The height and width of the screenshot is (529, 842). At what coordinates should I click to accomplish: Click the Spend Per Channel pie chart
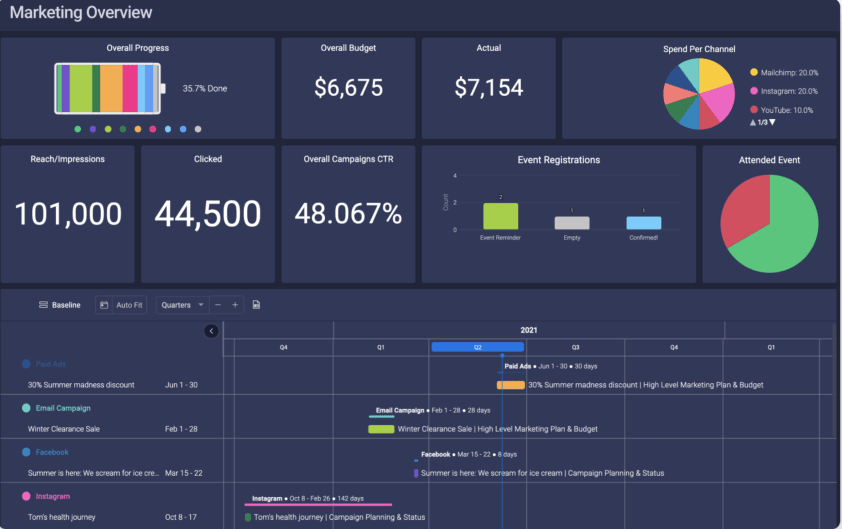click(x=699, y=94)
